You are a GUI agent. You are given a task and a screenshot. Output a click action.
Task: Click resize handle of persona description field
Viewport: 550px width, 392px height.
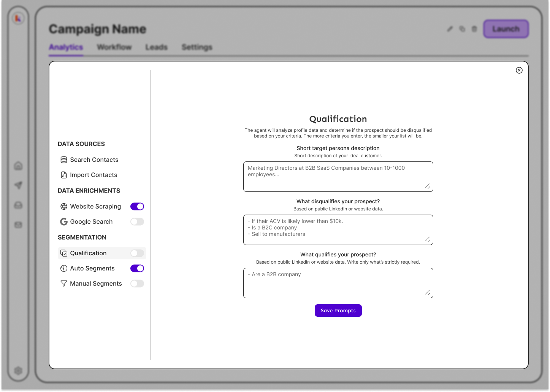click(428, 187)
